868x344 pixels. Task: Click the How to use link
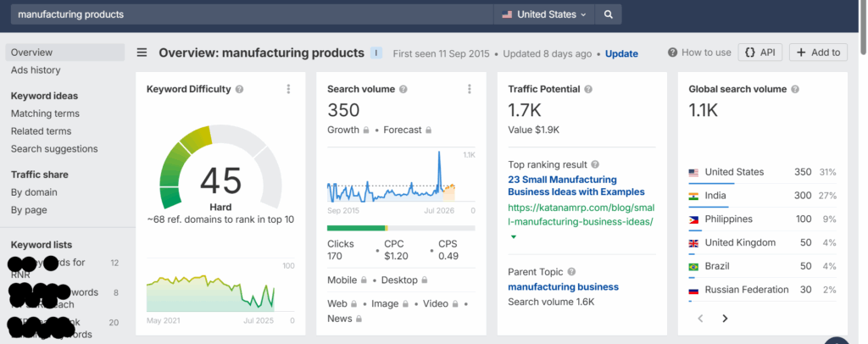699,53
